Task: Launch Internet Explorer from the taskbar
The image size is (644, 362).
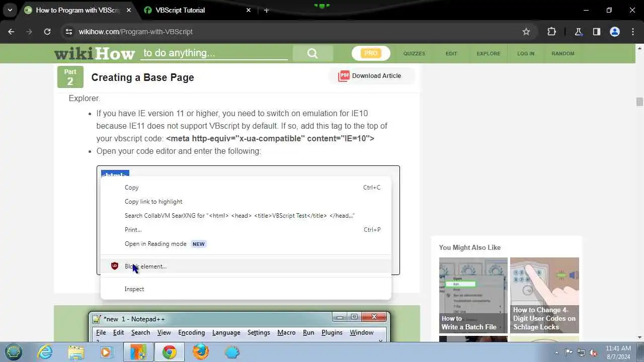Action: tap(45, 352)
